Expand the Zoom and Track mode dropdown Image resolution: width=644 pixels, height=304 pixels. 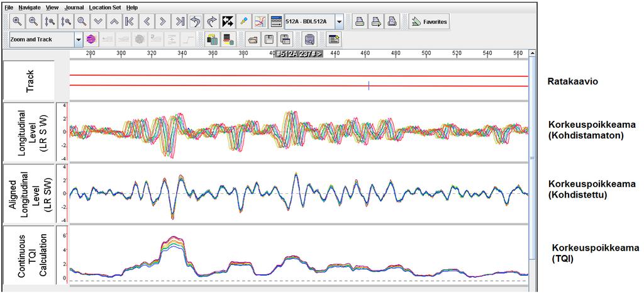[79, 40]
